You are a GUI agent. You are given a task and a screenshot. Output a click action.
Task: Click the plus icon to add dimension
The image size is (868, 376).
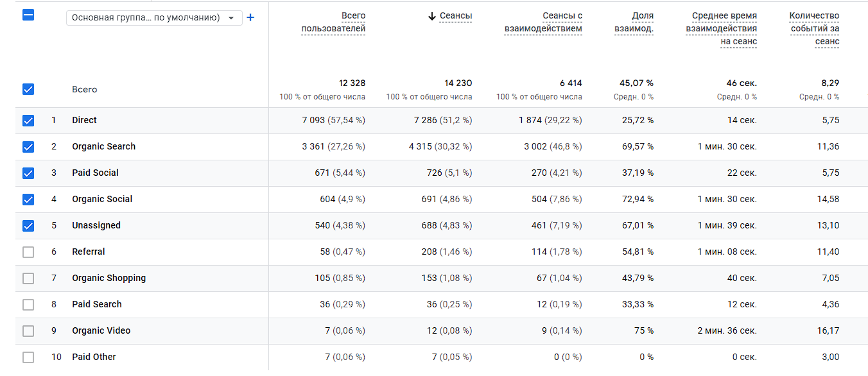[x=250, y=18]
